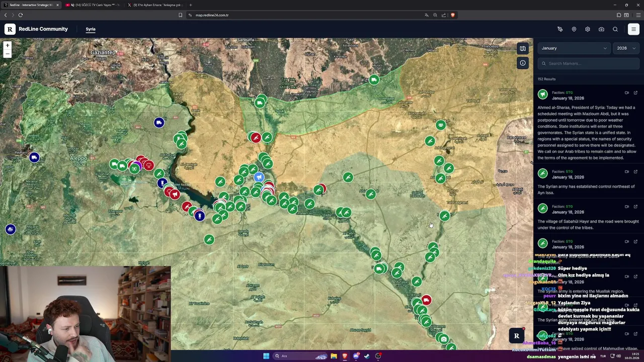
Task: Select the green camera marker at map bottom
Action: coord(443,339)
